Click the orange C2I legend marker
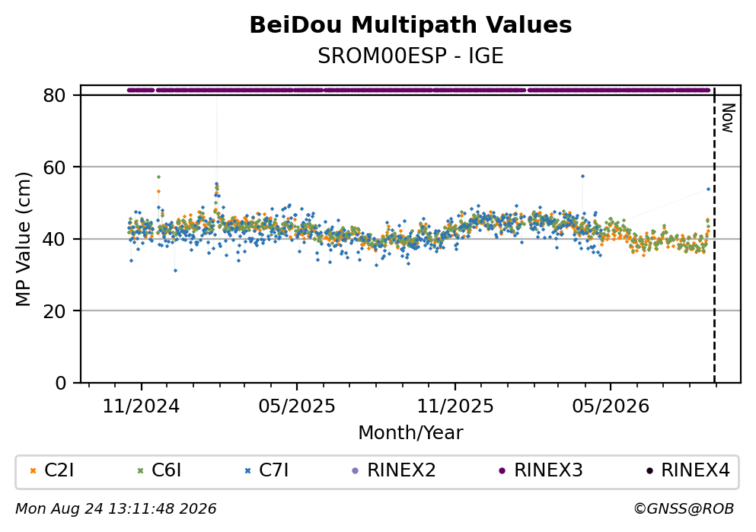 (33, 471)
